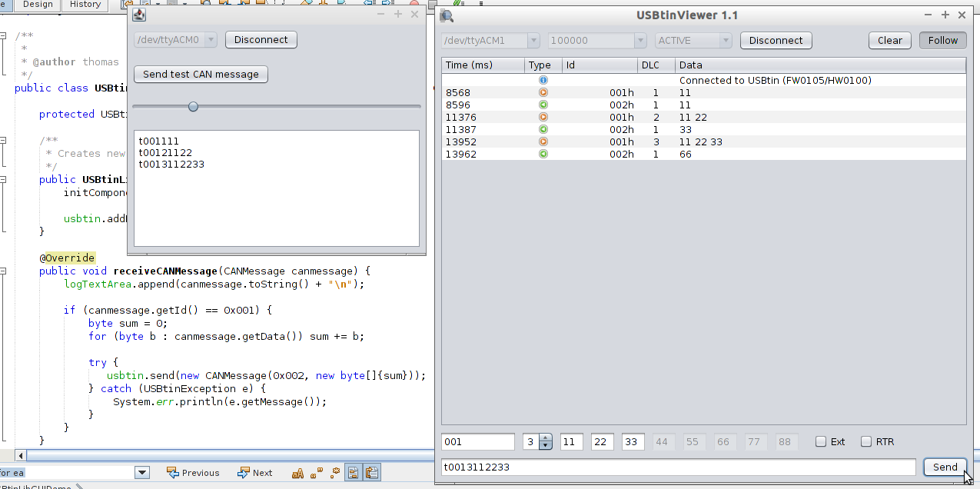Toggle Match Case (aA) in the editor search bar
The image size is (980, 489).
(297, 473)
